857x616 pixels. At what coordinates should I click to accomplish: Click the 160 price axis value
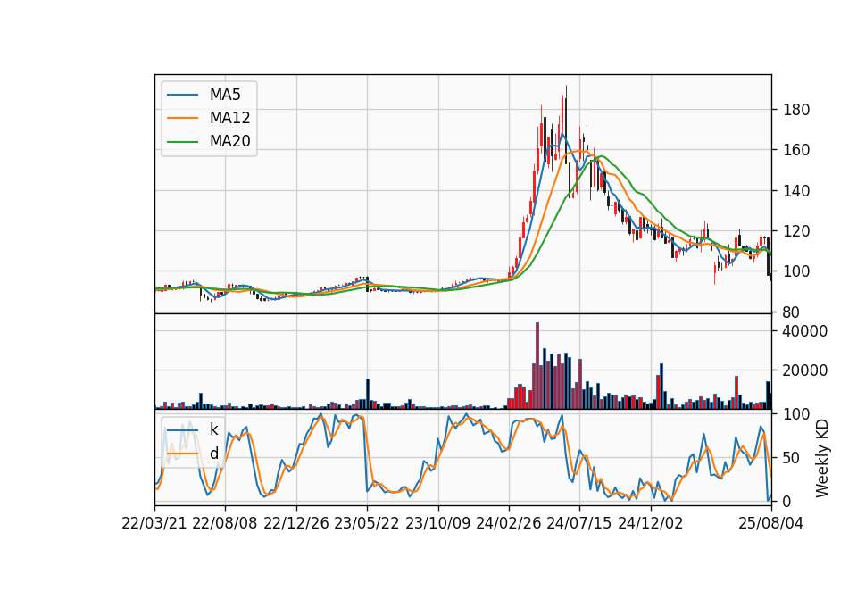coord(796,150)
